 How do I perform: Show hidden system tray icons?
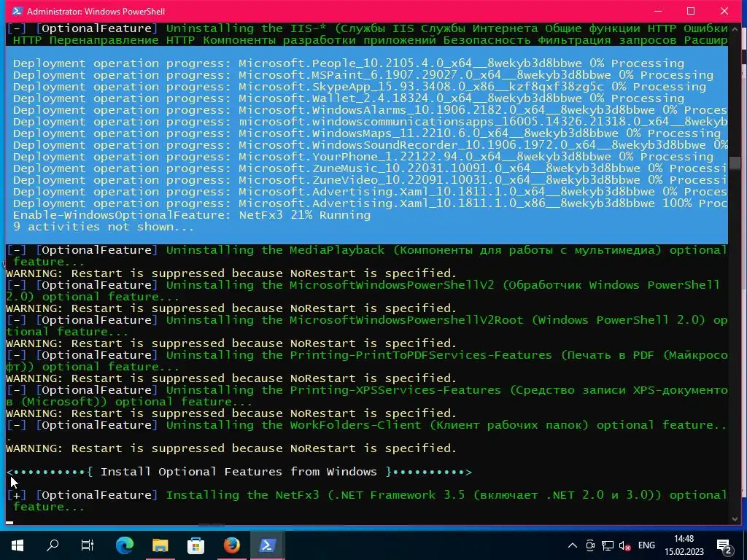pyautogui.click(x=573, y=545)
